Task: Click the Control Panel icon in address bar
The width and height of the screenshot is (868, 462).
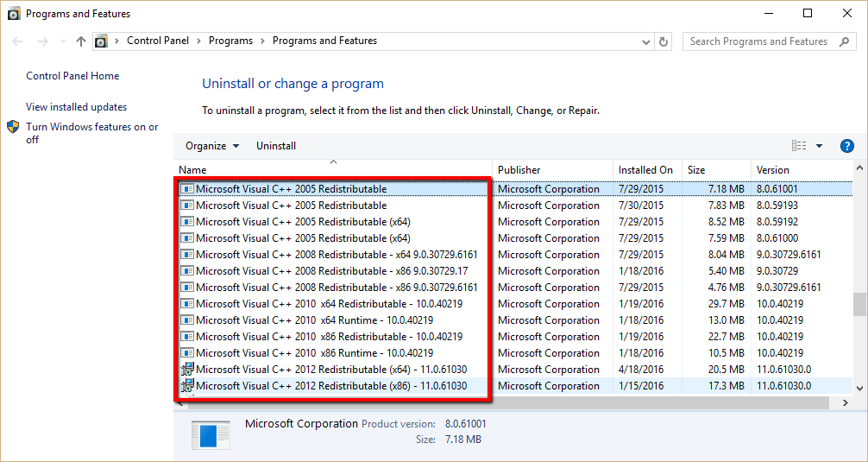Action: click(x=101, y=41)
